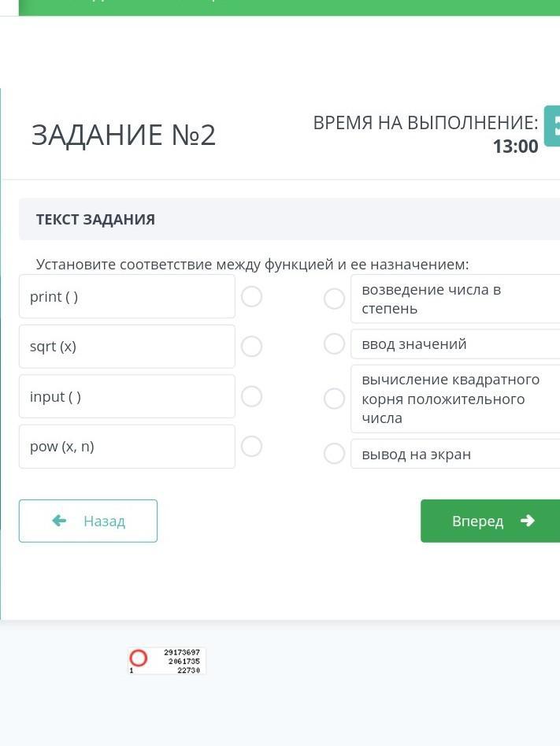Select the radio button for ввод значений
Image resolution: width=560 pixels, height=746 pixels.
334,343
